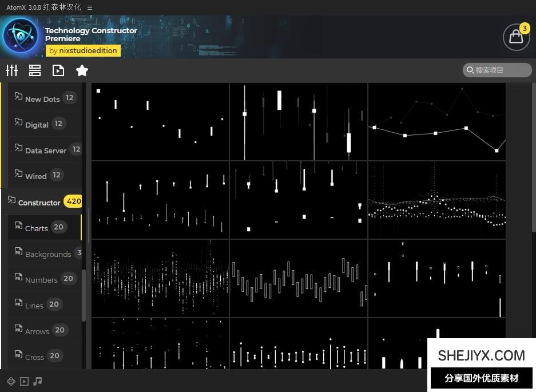Collapse the Constructor category
This screenshot has height=392, width=536.
(39, 203)
